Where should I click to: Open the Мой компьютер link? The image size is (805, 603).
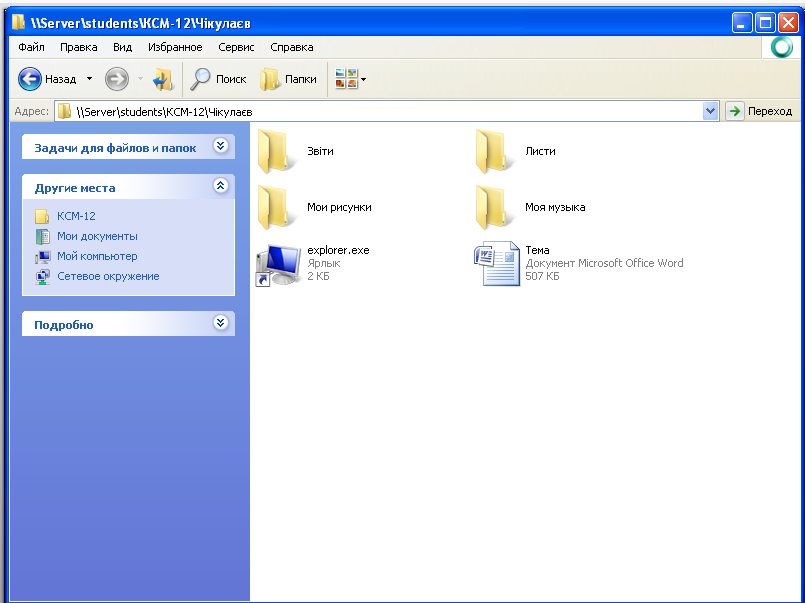tap(97, 256)
